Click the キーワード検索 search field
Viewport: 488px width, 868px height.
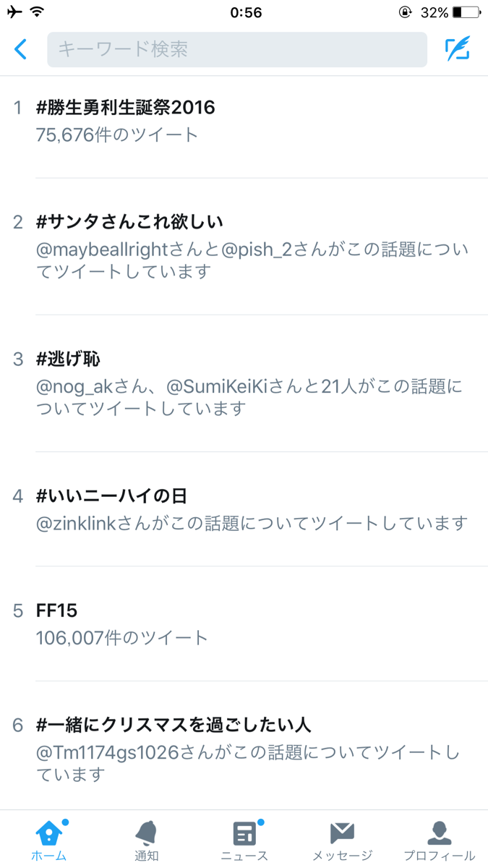[x=236, y=49]
